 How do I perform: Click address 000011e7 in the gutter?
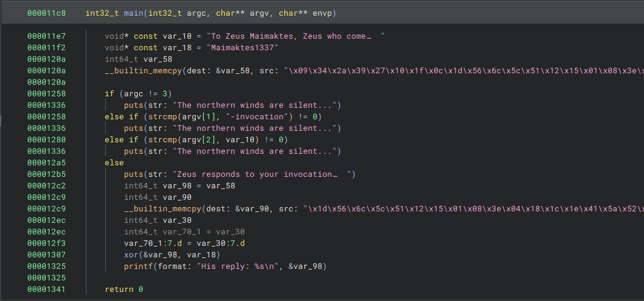click(47, 36)
